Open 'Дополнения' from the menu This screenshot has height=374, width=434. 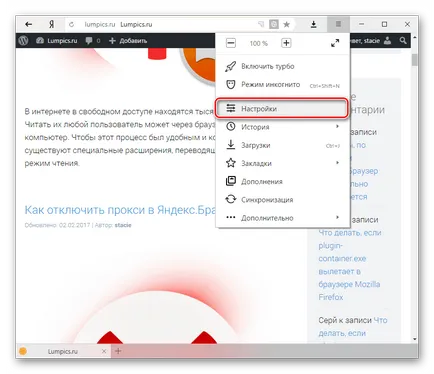pos(283,181)
